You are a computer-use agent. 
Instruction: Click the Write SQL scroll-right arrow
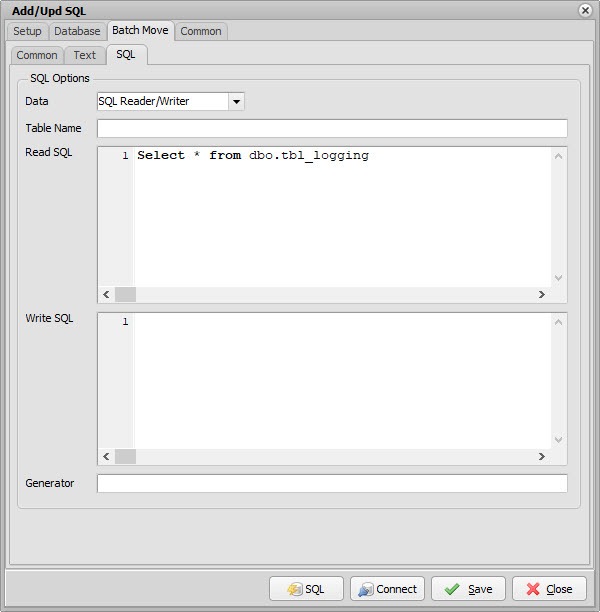541,456
